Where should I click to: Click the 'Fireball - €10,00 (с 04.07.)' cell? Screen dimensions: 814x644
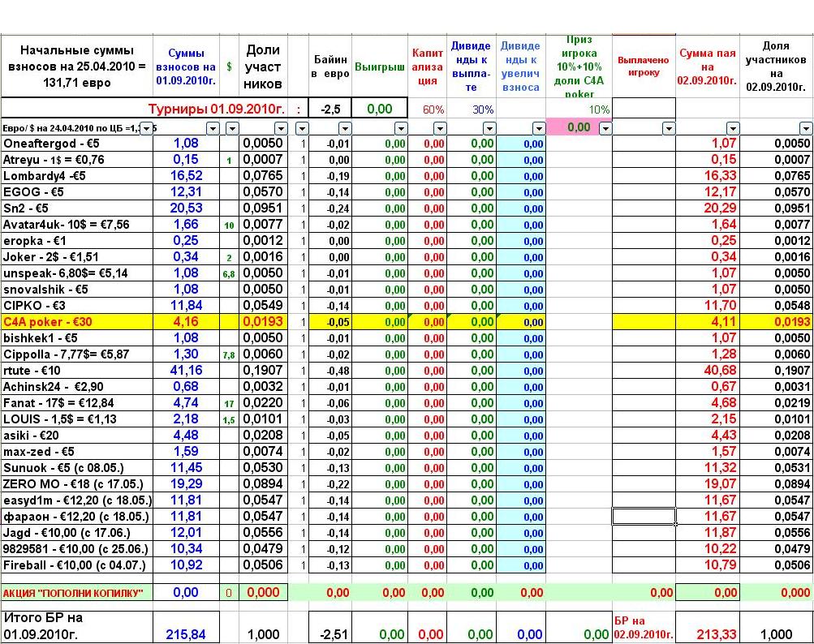77,565
